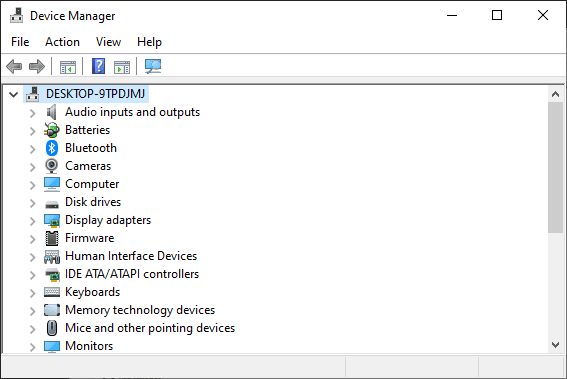Screen dimensions: 567x379
Task: Click the Forward arrow toolbar icon
Action: [x=37, y=67]
